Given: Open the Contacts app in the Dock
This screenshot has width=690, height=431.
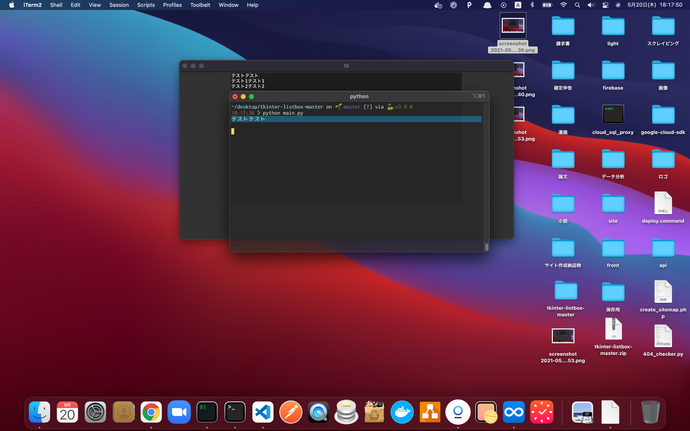Looking at the screenshot, I should [x=123, y=412].
